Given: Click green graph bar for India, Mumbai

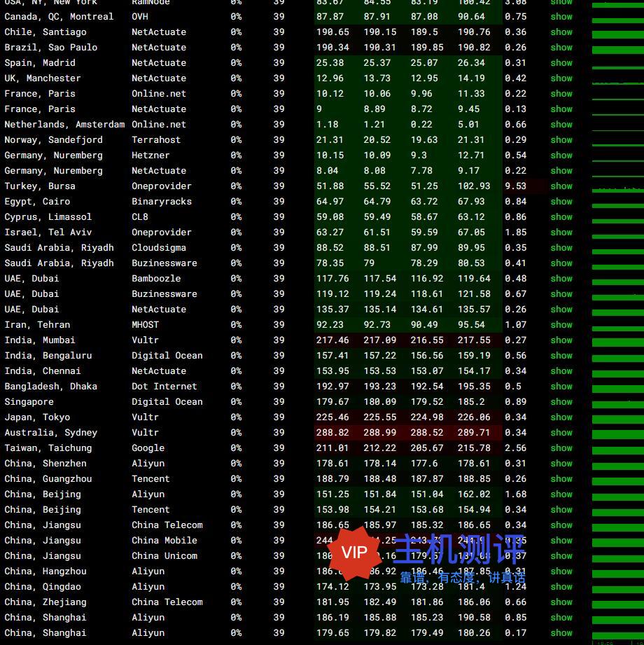Looking at the screenshot, I should 618,342.
